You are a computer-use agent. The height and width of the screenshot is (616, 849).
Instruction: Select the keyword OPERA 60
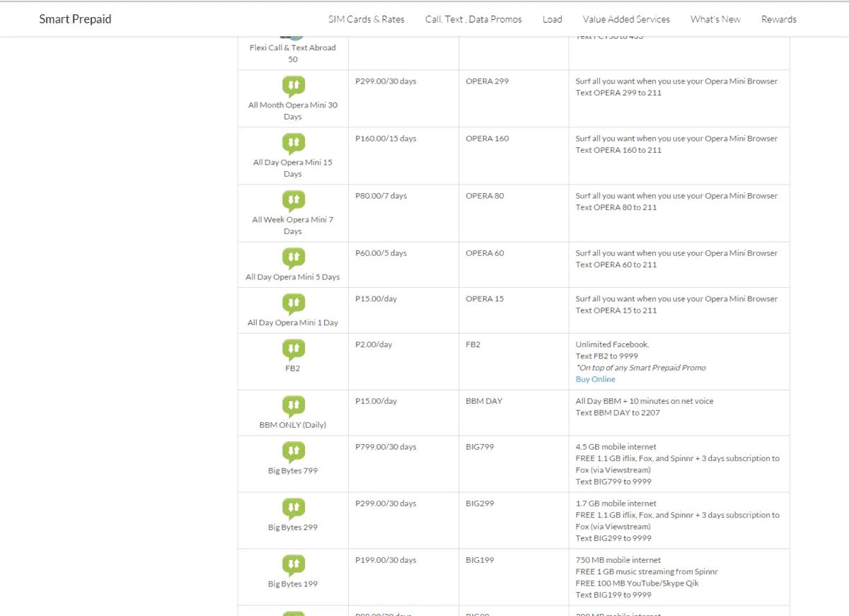click(x=485, y=253)
